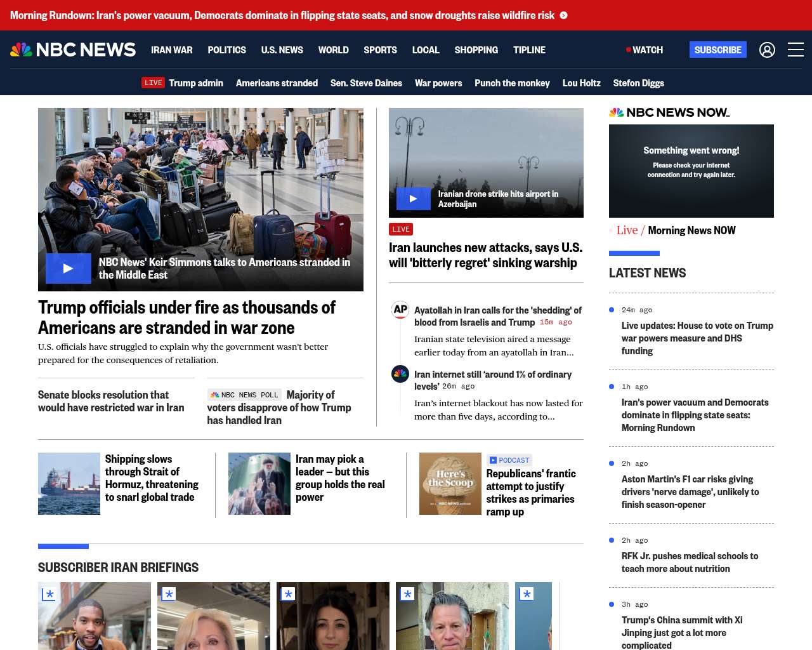Open Shipping slows through Strait of Hormuz story
812x650 pixels.
pos(152,478)
